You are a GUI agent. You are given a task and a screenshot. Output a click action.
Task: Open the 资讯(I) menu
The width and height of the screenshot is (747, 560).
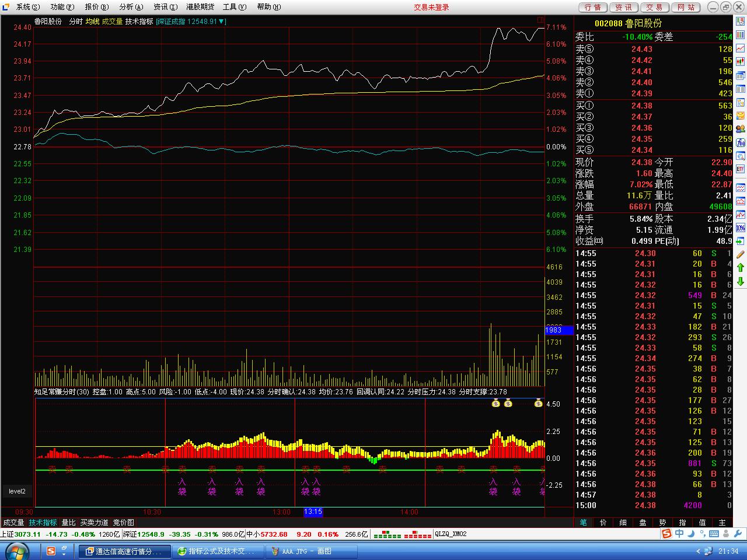165,7
